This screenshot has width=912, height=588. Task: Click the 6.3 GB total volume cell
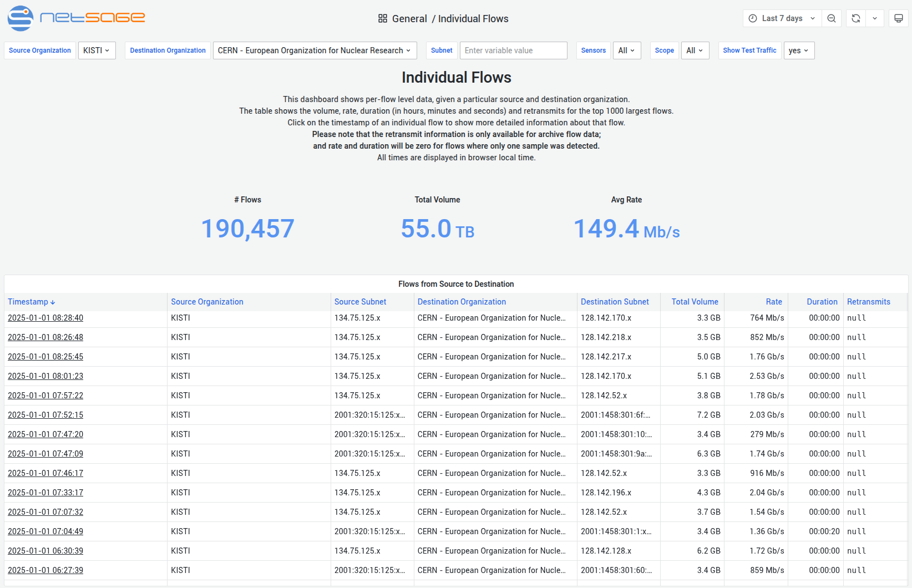(692, 454)
